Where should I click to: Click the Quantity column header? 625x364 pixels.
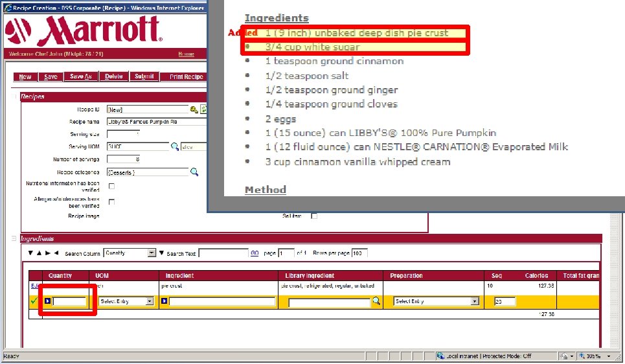(x=60, y=275)
